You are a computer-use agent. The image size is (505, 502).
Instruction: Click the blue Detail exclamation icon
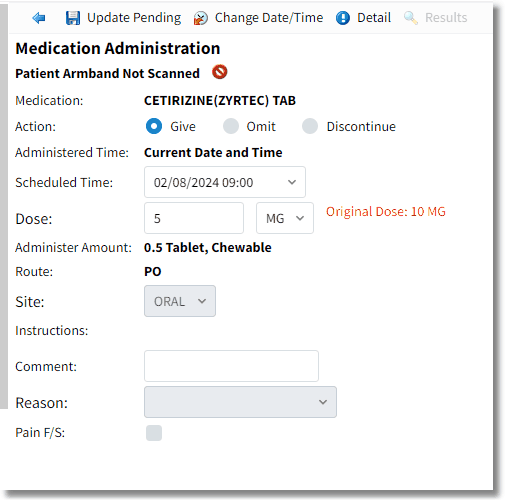343,18
